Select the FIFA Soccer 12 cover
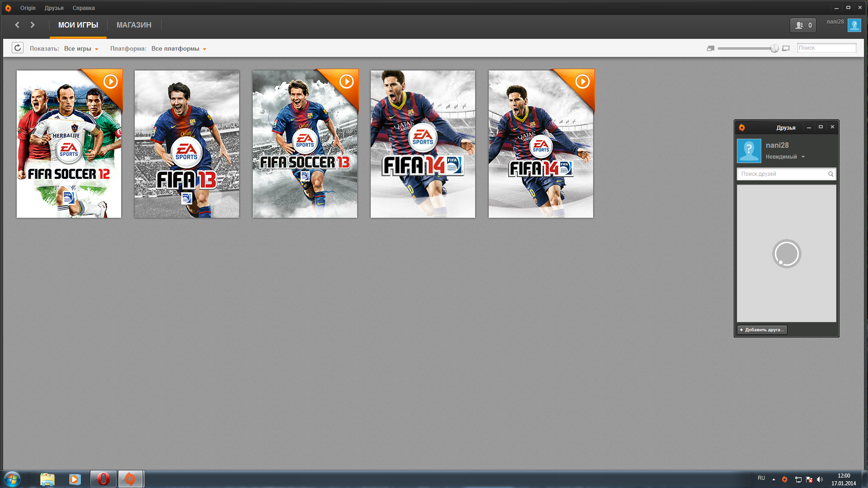Viewport: 868px width, 488px height. coord(69,144)
